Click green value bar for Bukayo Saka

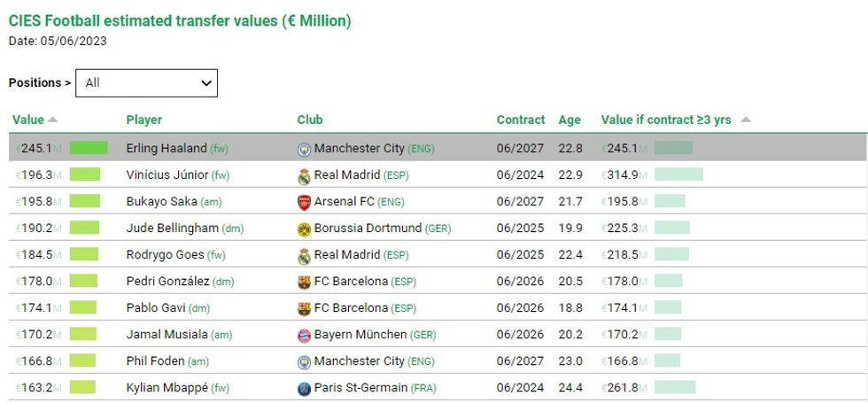point(84,201)
